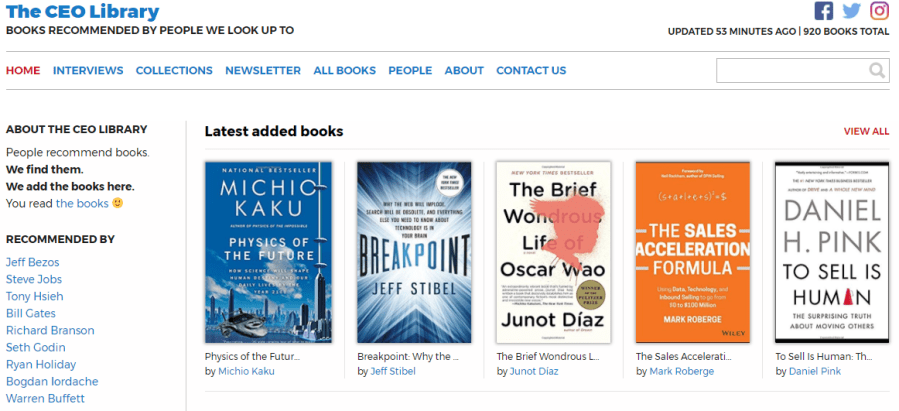Click the To Sell Is Human cover

click(x=832, y=252)
